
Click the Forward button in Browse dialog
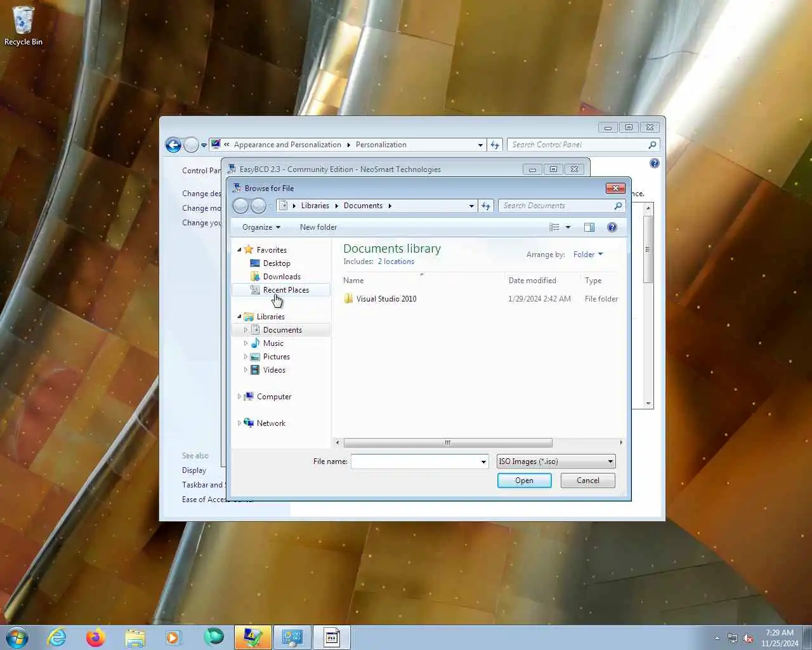[258, 206]
